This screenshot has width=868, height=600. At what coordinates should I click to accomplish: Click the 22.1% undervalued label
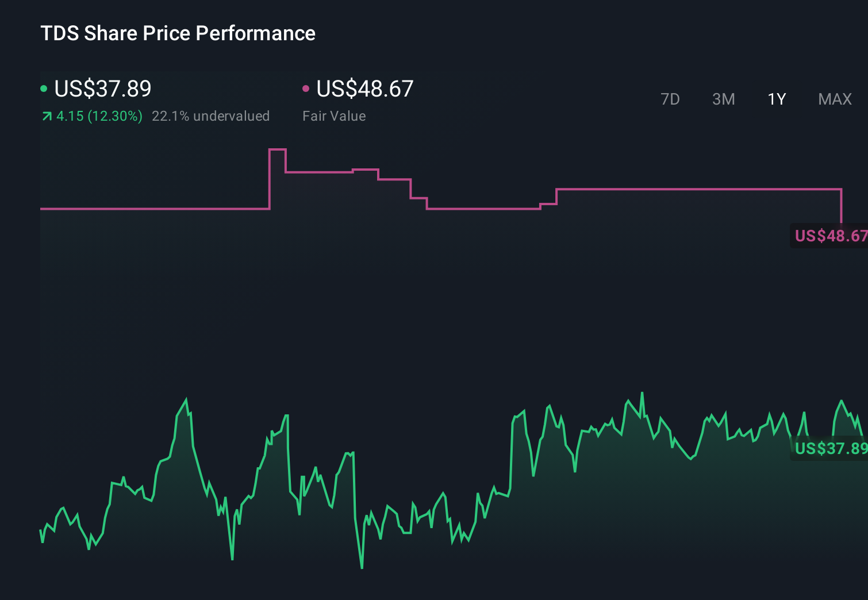[x=210, y=116]
